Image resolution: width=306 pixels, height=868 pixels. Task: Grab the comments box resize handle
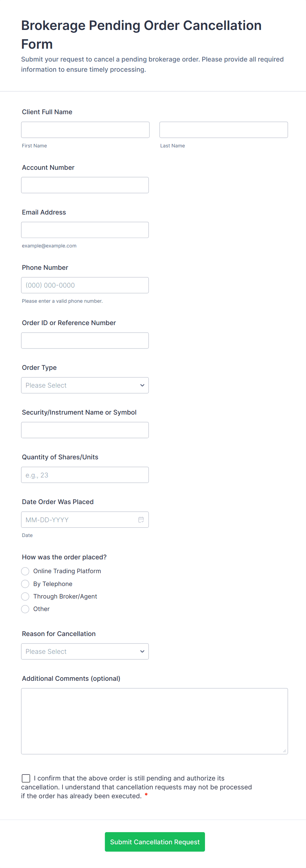pyautogui.click(x=284, y=751)
